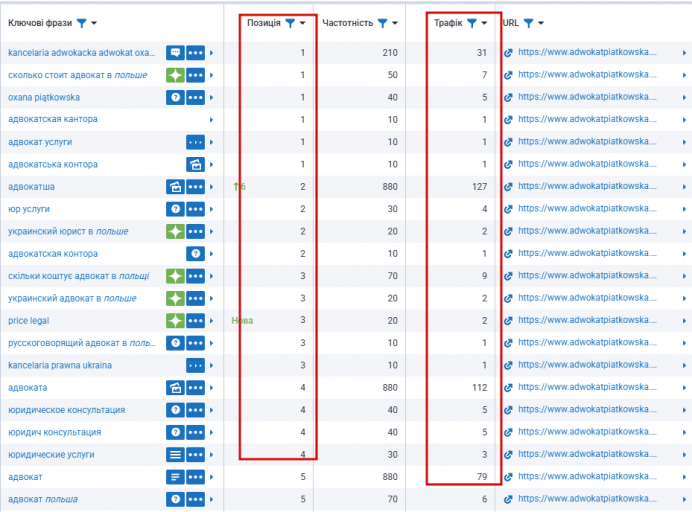Open keyword oxana piątkowska
This screenshot has height=512, width=692.
pyautogui.click(x=44, y=97)
